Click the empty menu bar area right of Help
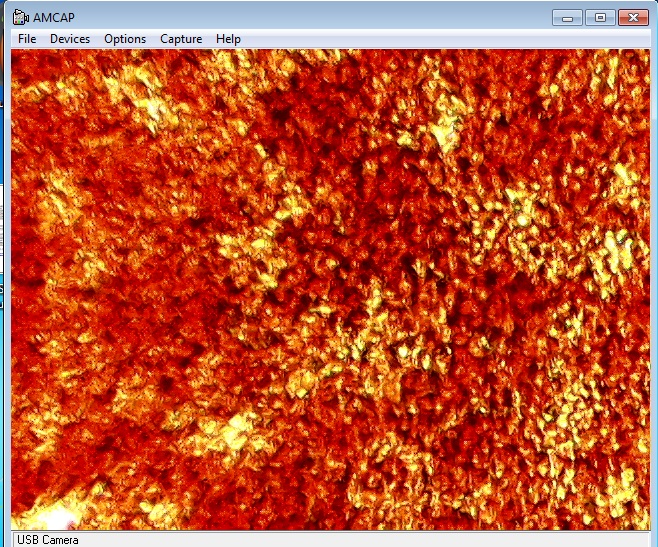658x547 pixels. tap(440, 39)
